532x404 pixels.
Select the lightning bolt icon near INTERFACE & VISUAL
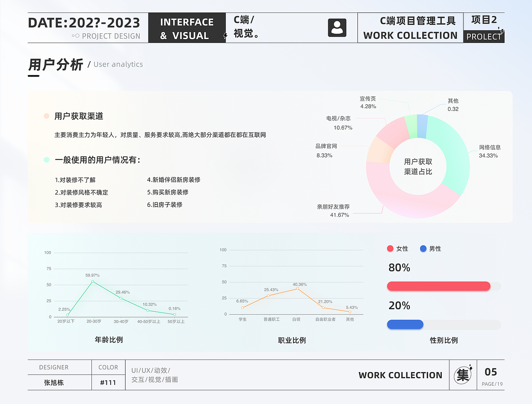pos(225,35)
